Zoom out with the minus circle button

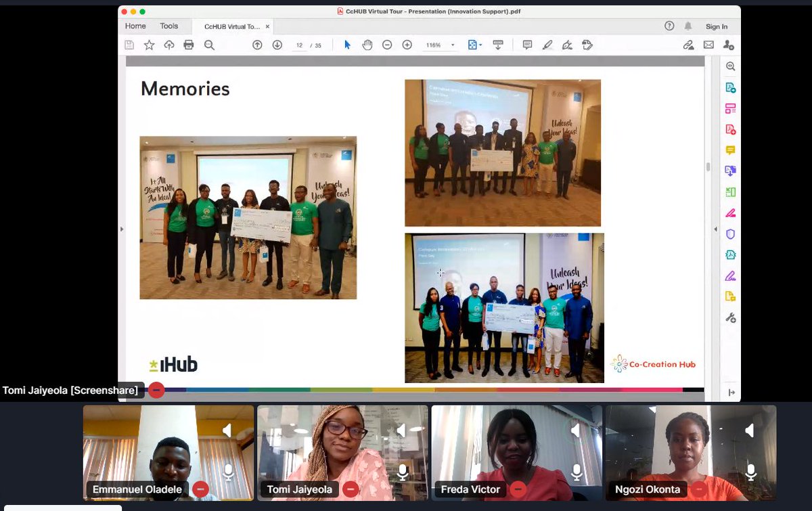tap(387, 45)
